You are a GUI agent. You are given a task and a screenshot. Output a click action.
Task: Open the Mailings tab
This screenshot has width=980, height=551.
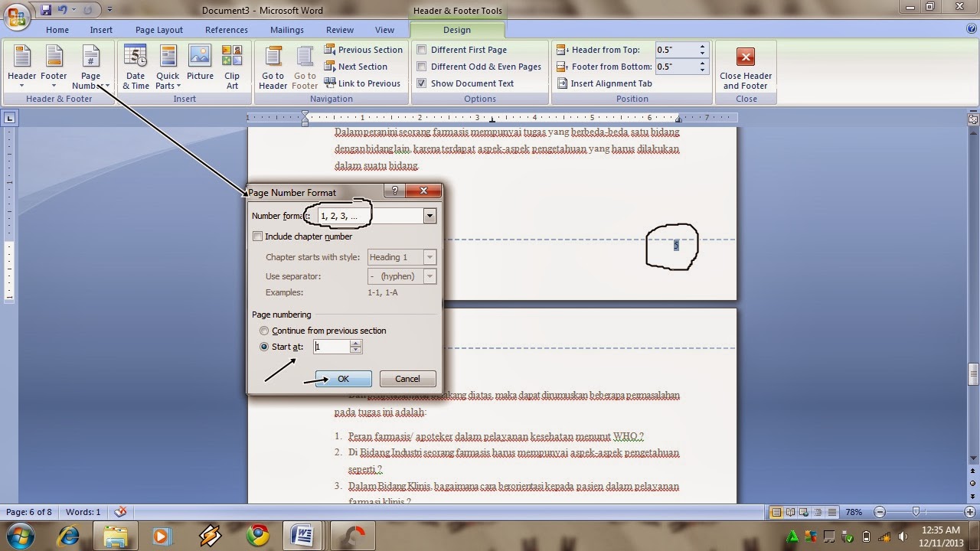click(x=287, y=30)
